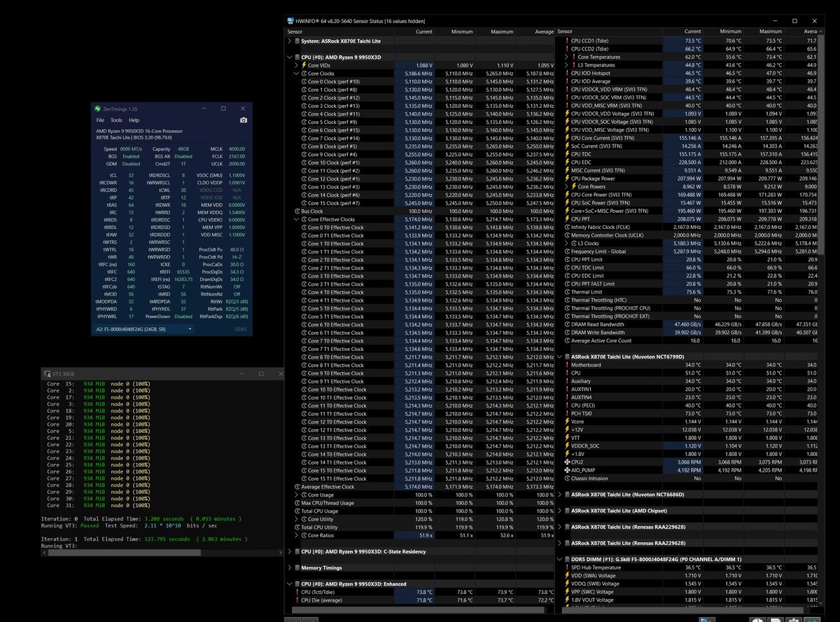Click the CPU PPT lightning icon
Viewport: 840px width, 622px height.
(x=566, y=219)
